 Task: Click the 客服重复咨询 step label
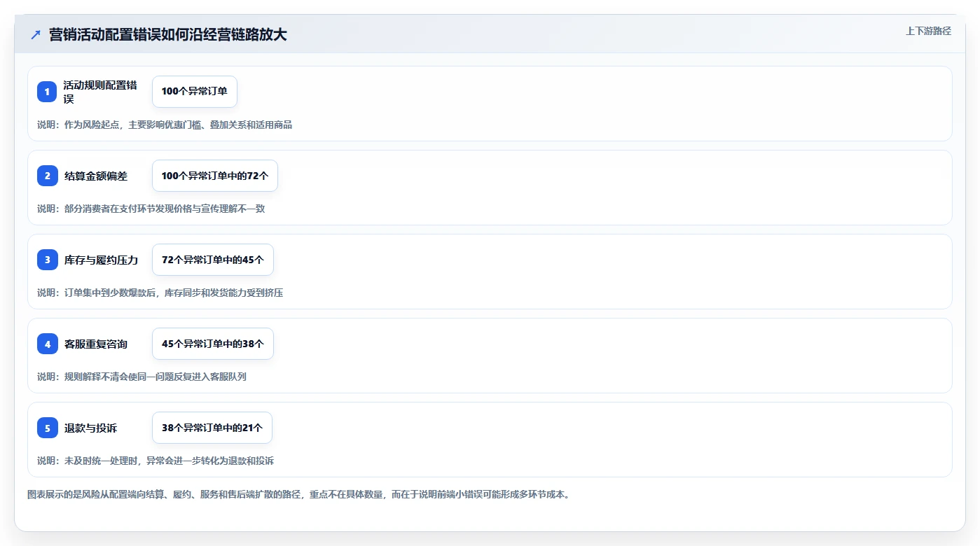click(x=95, y=344)
